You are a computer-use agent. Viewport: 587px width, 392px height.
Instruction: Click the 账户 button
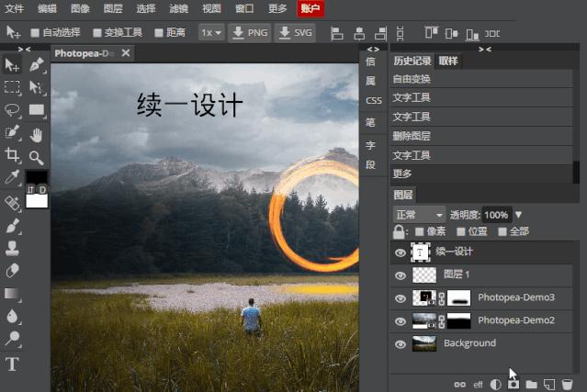coord(310,8)
